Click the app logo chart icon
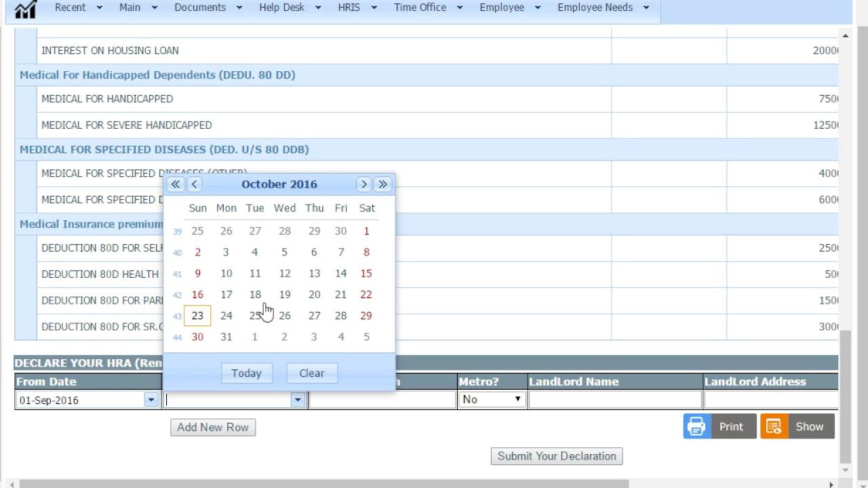This screenshot has width=868, height=488. (25, 8)
